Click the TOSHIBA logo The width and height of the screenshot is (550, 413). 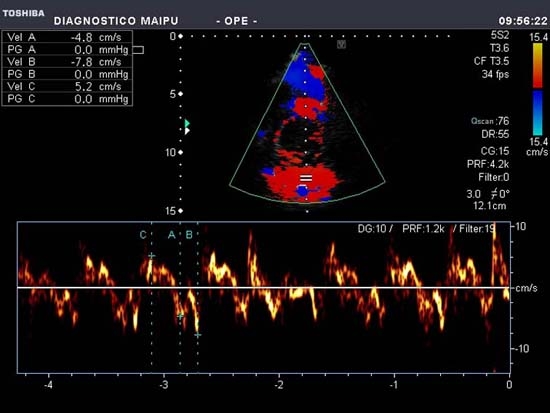point(24,13)
